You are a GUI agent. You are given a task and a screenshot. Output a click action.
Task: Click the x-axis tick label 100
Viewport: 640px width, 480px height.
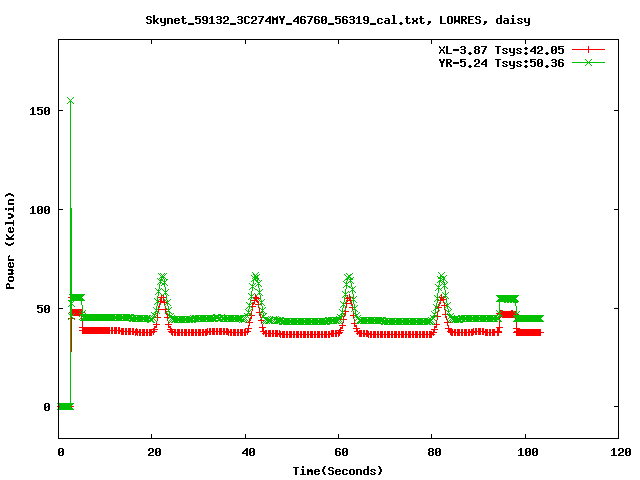[527, 452]
